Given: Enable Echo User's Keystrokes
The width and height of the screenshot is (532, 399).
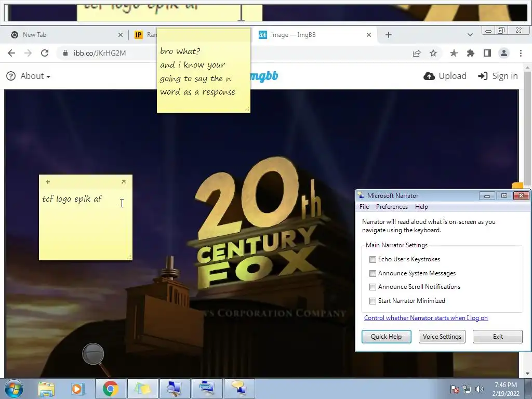Looking at the screenshot, I should [x=373, y=260].
